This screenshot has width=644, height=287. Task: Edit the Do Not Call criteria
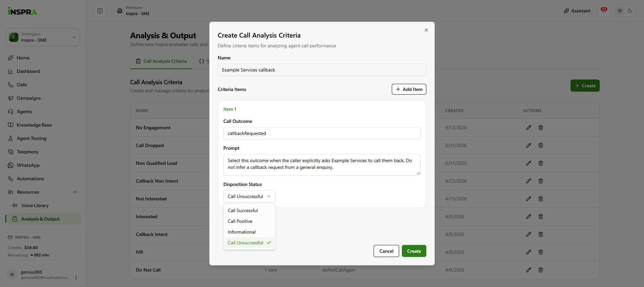point(529,270)
